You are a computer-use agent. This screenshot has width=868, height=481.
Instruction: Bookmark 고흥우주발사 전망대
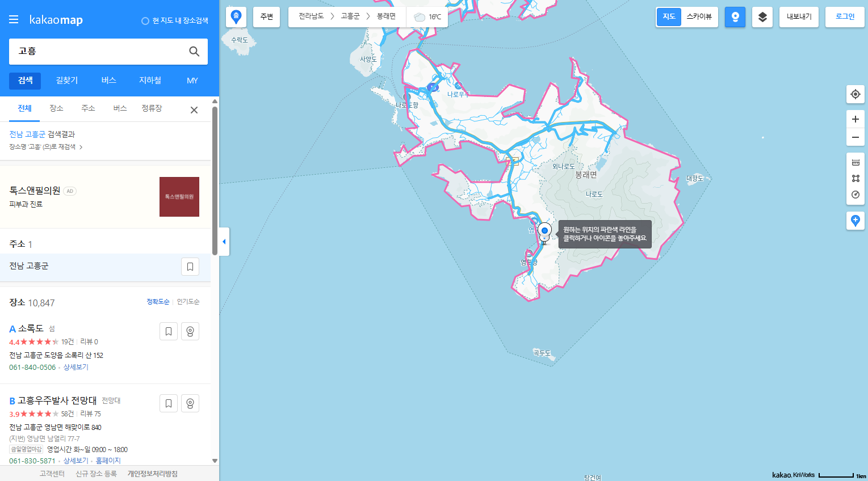point(169,403)
